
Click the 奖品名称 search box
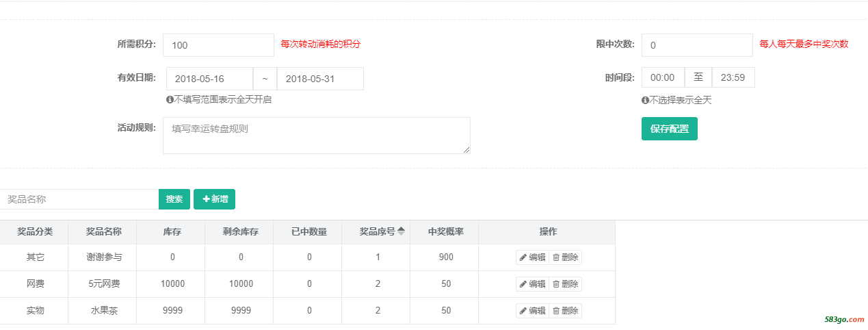tap(79, 199)
